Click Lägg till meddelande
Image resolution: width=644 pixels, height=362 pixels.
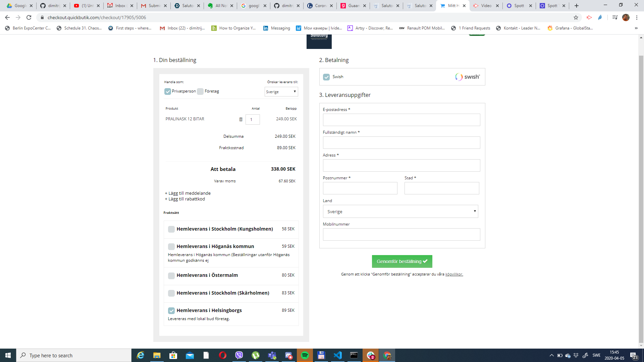(x=188, y=193)
